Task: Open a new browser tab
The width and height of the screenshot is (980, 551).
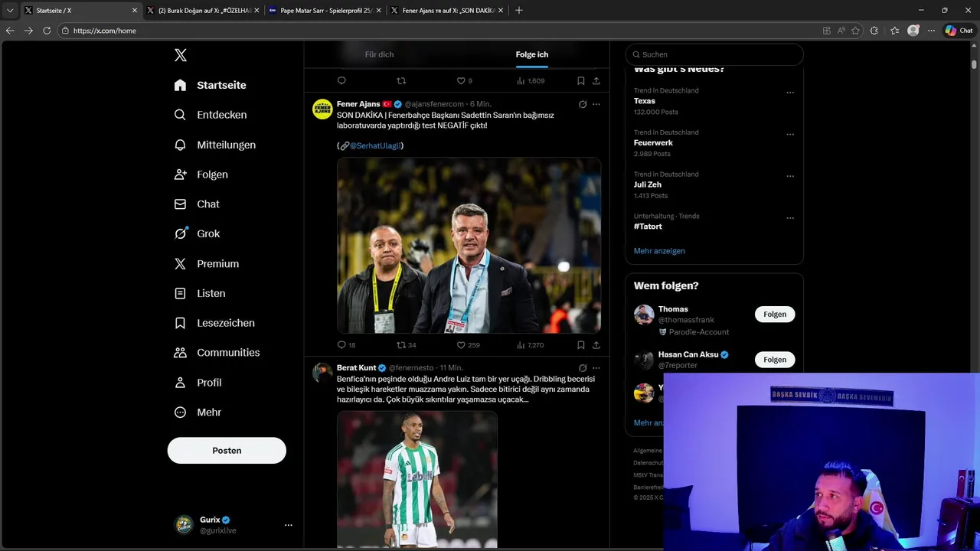Action: [519, 11]
